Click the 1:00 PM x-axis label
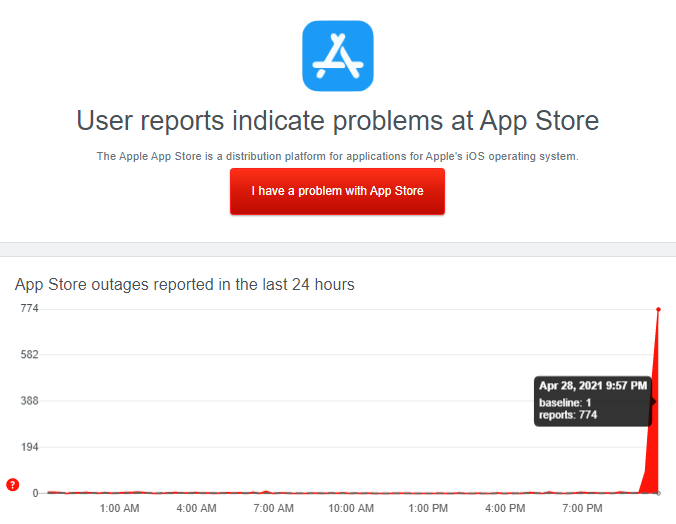676x524 pixels. [x=428, y=508]
